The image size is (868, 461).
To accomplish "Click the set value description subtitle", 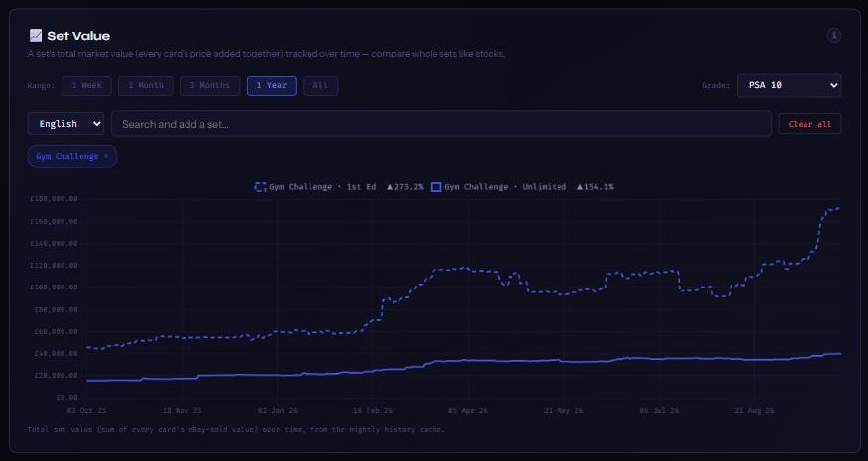I will 266,54.
